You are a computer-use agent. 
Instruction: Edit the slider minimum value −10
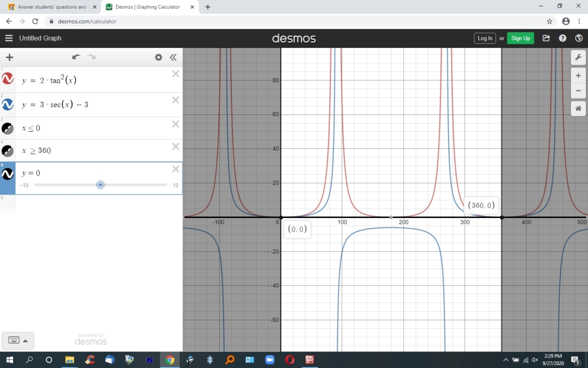coord(24,185)
